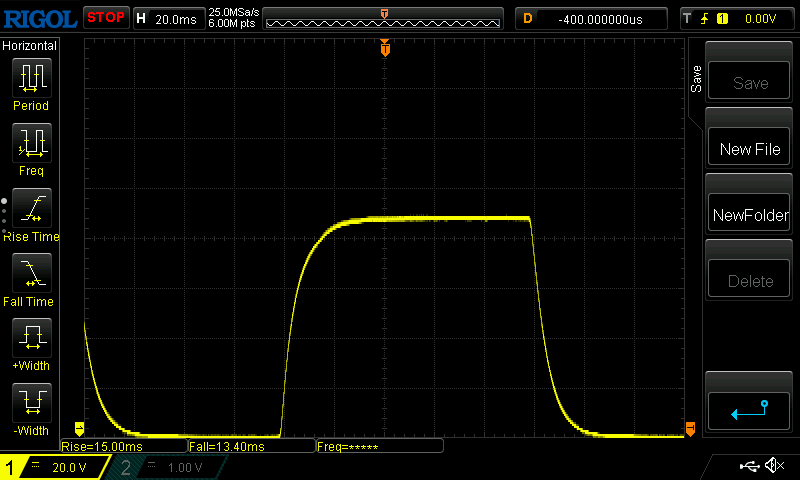Click the 25.0MSa/s sample rate text
The width and height of the screenshot is (800, 480).
[x=234, y=12]
